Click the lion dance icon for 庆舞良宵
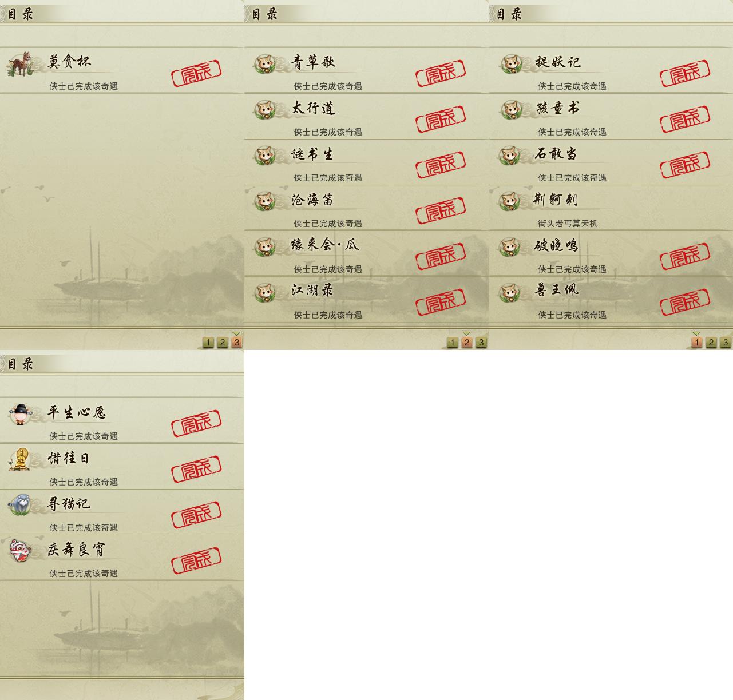The width and height of the screenshot is (733, 700). coord(21,551)
